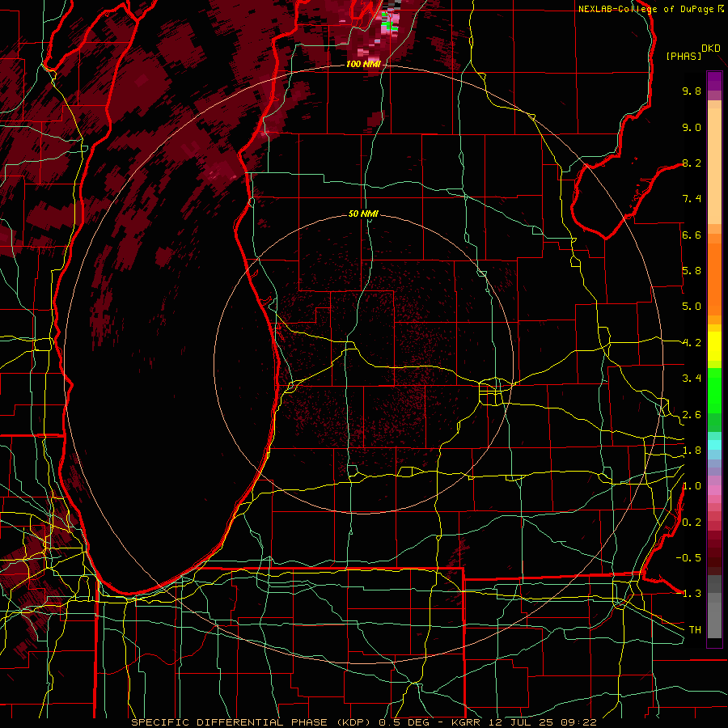Click the TH threshold label on the scale
Image resolution: width=728 pixels, height=728 pixels.
pyautogui.click(x=695, y=630)
